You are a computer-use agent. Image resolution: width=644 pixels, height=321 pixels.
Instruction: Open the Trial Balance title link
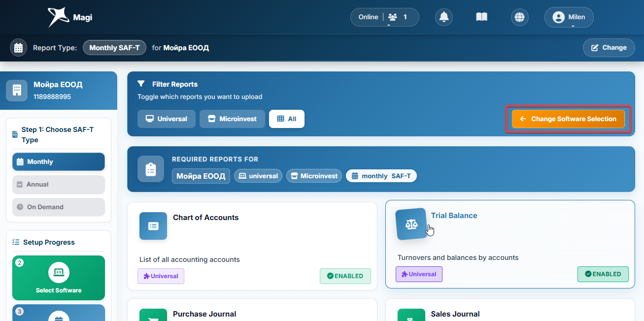(x=454, y=216)
